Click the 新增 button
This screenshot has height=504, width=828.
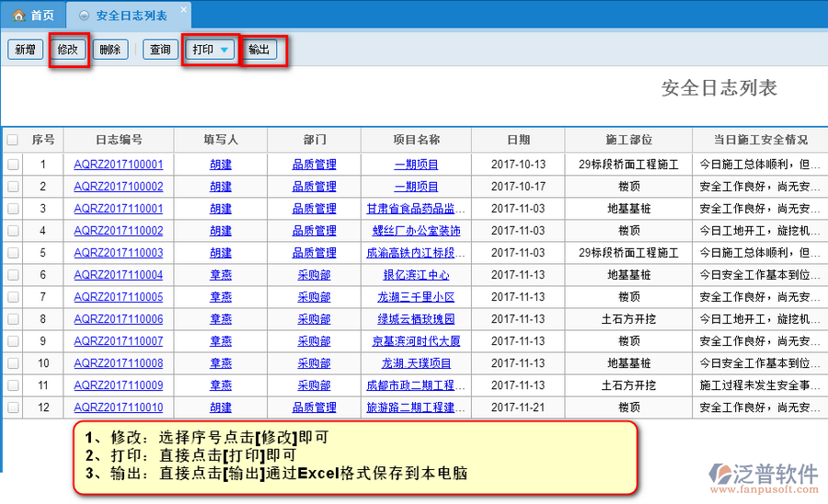(24, 50)
